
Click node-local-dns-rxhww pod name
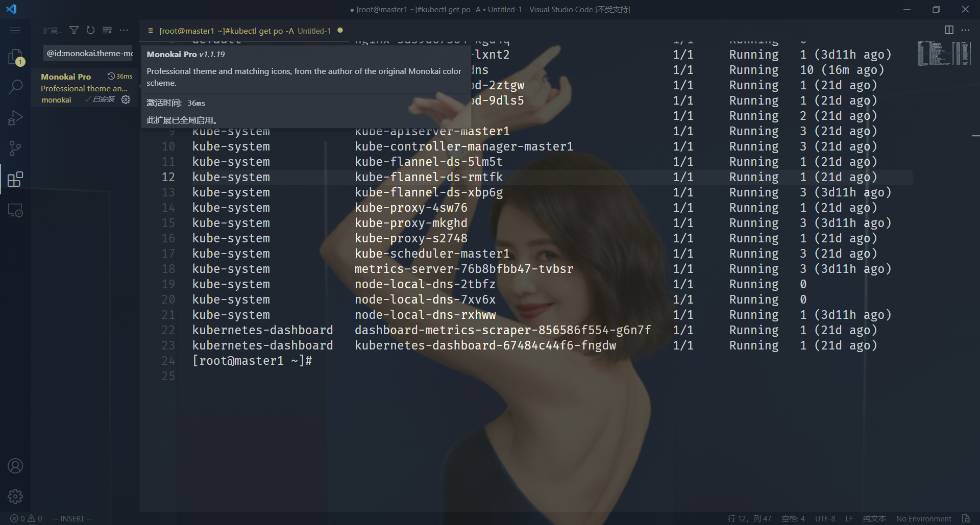[425, 315]
